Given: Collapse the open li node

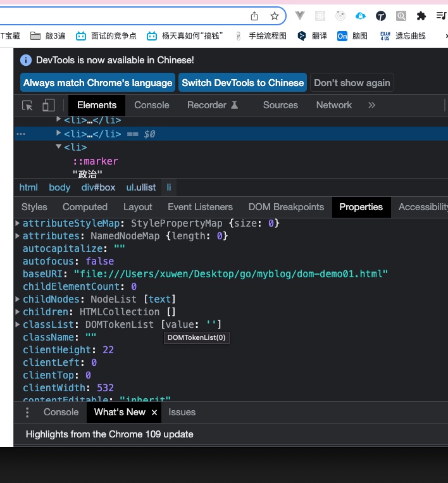Looking at the screenshot, I should (x=58, y=147).
